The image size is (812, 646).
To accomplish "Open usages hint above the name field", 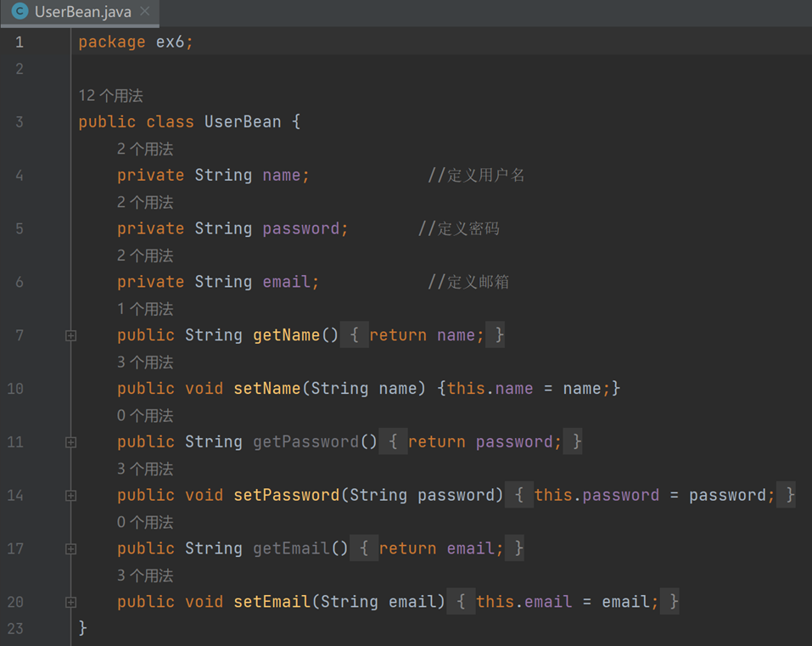I will coord(145,149).
